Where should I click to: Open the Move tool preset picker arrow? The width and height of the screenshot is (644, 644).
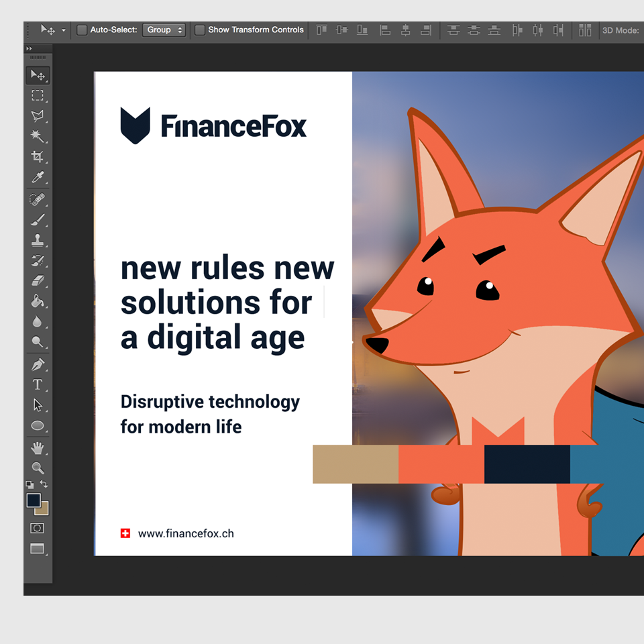[x=63, y=30]
